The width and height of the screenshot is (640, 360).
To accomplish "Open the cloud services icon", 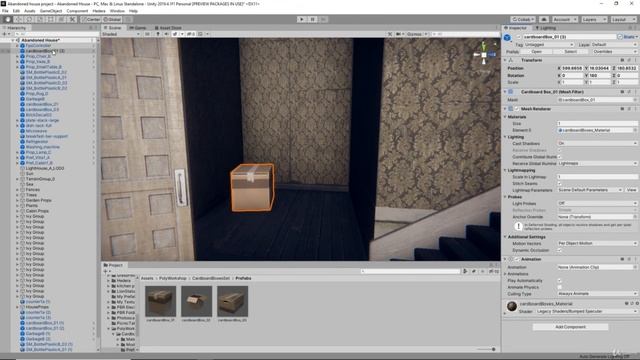I will [544, 19].
